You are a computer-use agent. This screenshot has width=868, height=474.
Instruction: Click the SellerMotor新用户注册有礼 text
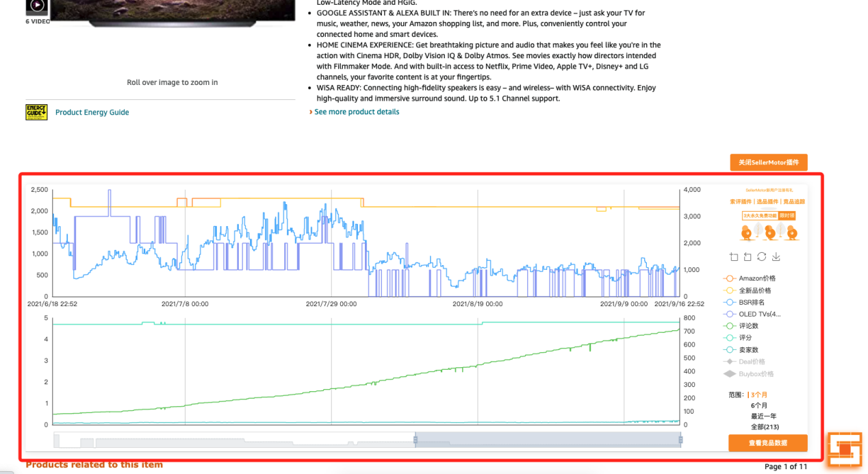(768, 190)
